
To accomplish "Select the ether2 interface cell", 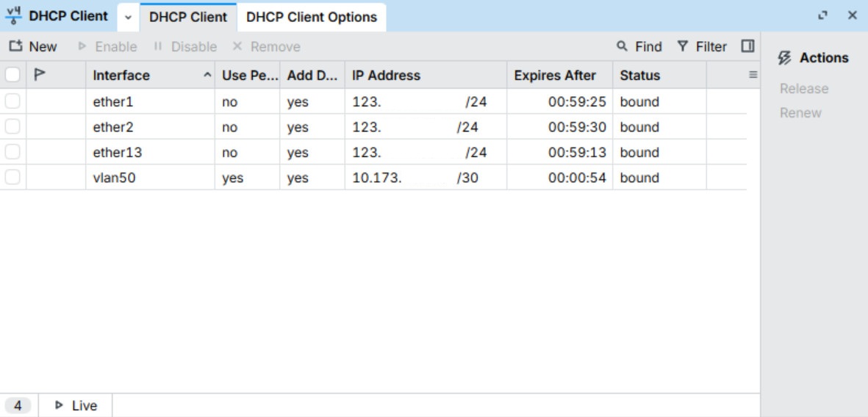I will click(x=150, y=127).
